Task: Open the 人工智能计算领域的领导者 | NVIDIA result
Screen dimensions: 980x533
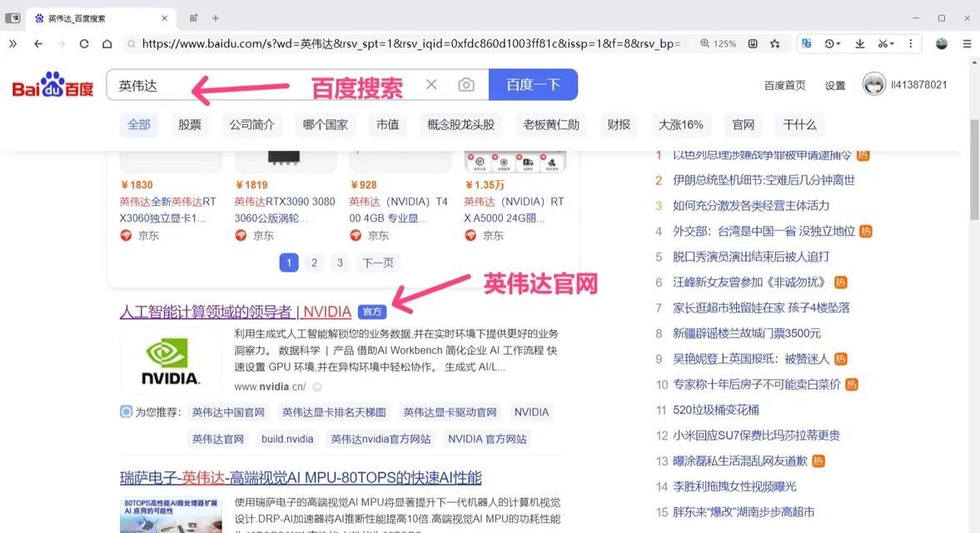Action: [236, 311]
